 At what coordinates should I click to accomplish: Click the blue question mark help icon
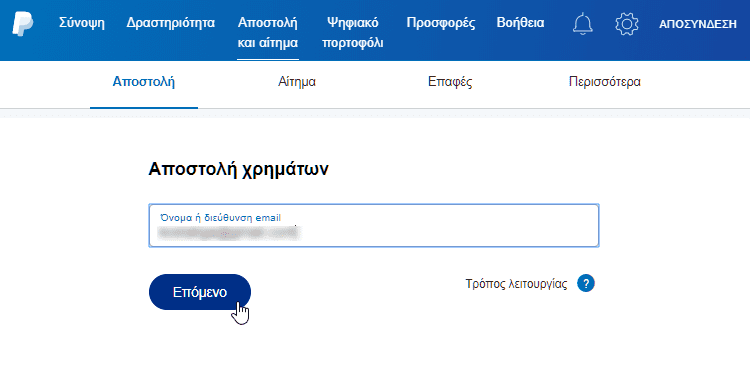click(586, 284)
